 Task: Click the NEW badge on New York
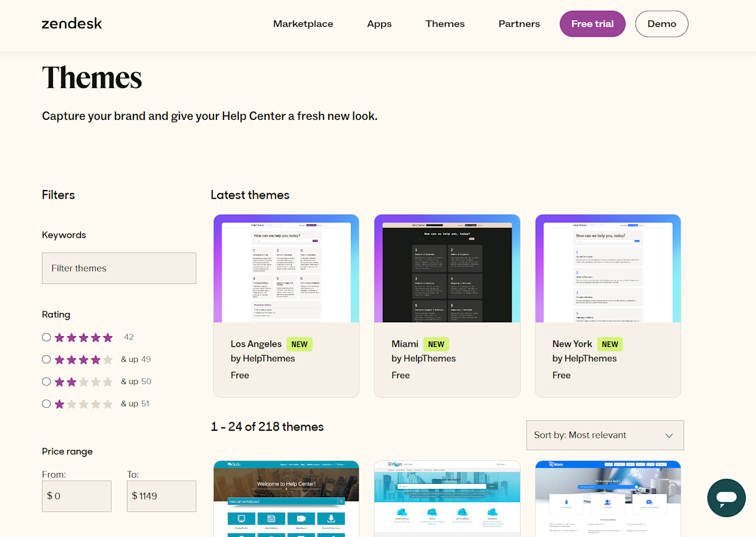(610, 344)
